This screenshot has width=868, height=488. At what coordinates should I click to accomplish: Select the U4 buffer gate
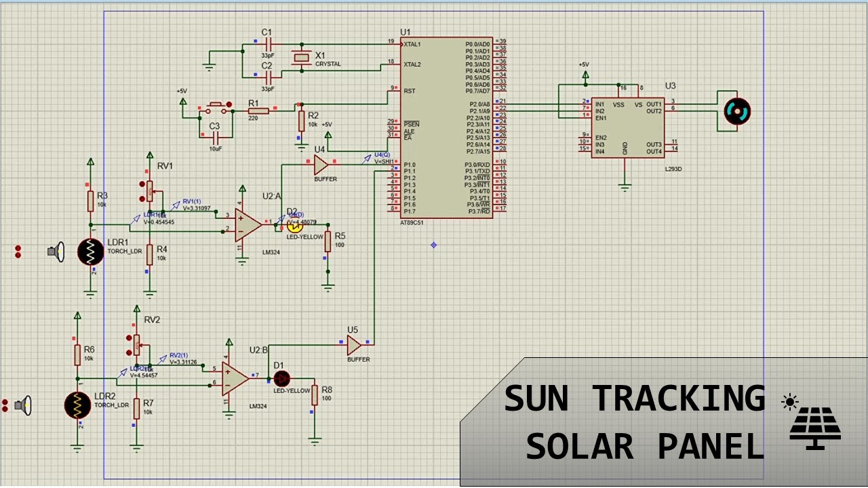pos(321,165)
